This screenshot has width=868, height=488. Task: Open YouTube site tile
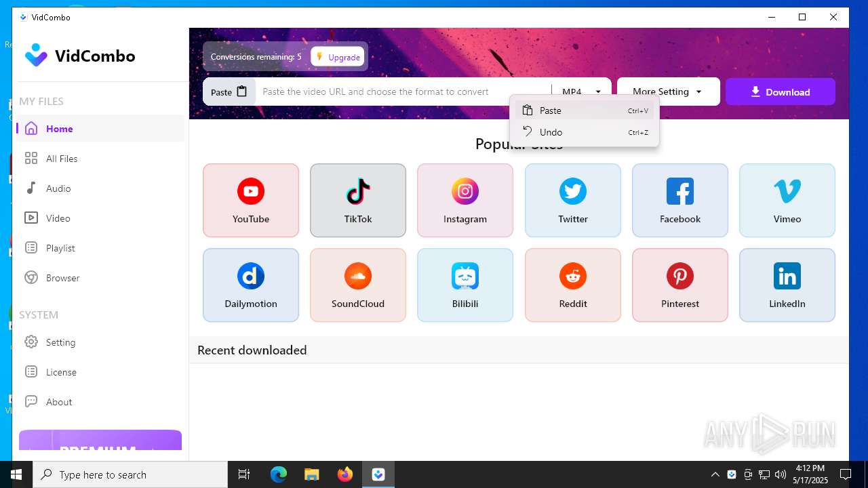pyautogui.click(x=251, y=200)
